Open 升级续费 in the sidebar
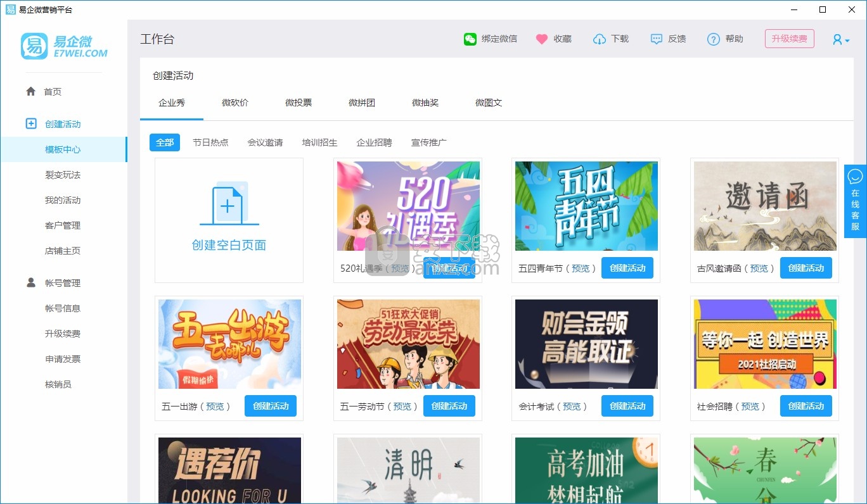The width and height of the screenshot is (867, 504). (x=63, y=334)
